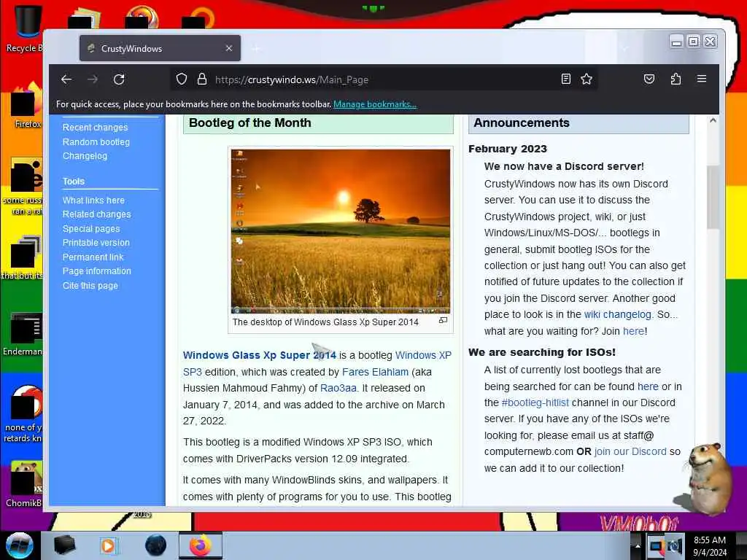Click the 'here' link after Join

click(x=634, y=331)
